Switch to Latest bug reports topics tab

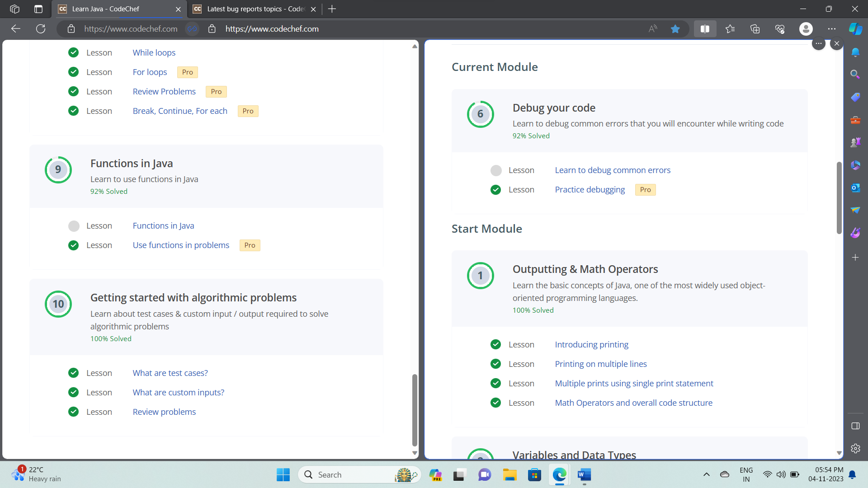click(x=253, y=9)
